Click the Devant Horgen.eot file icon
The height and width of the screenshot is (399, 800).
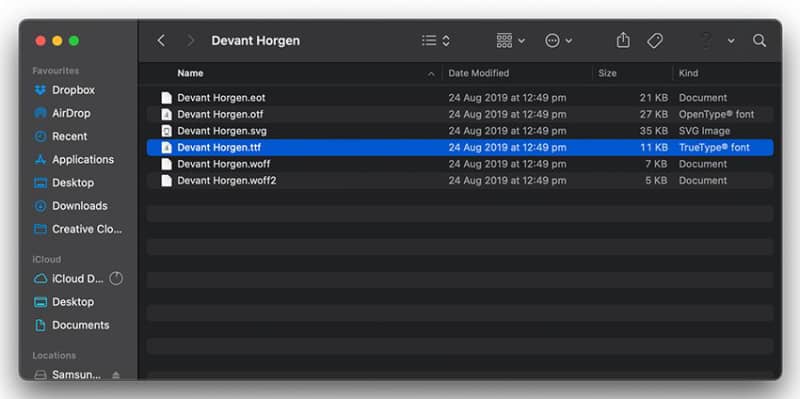point(166,97)
